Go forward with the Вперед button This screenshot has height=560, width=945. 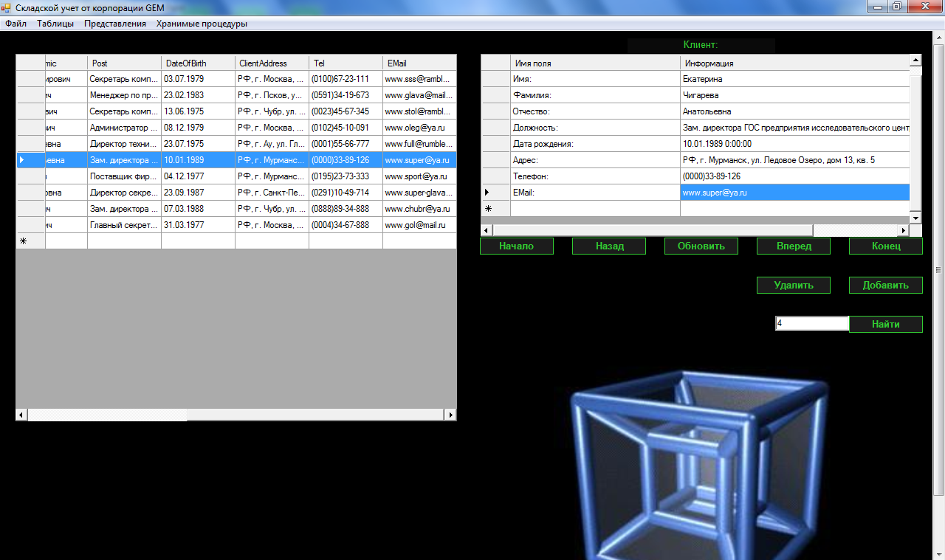click(x=794, y=246)
